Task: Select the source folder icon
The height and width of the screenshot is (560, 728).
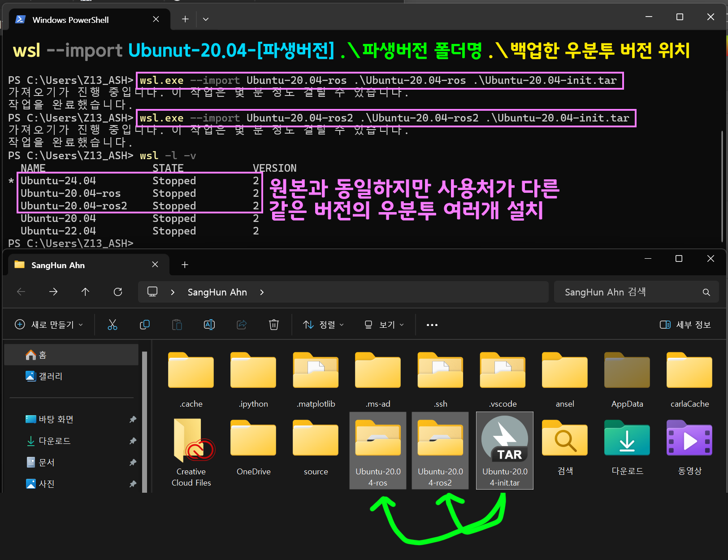Action: pyautogui.click(x=316, y=438)
